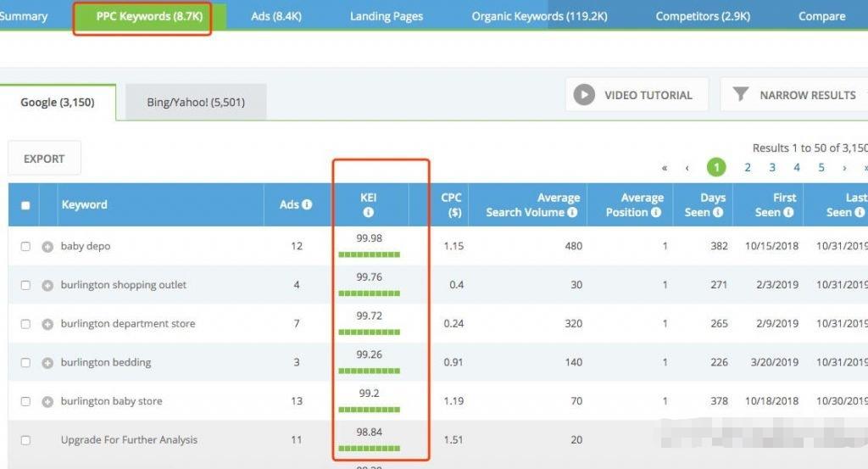Click the Average Search Volume info icon
This screenshot has width=868, height=469.
pos(572,212)
